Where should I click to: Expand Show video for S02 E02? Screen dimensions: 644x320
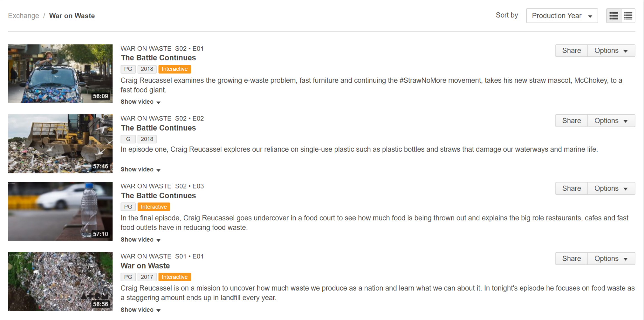pyautogui.click(x=140, y=170)
